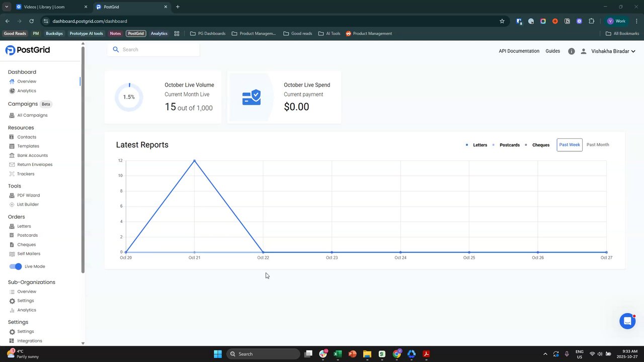644x362 pixels.
Task: Open AI Tools bookmark folder
Action: 330,34
